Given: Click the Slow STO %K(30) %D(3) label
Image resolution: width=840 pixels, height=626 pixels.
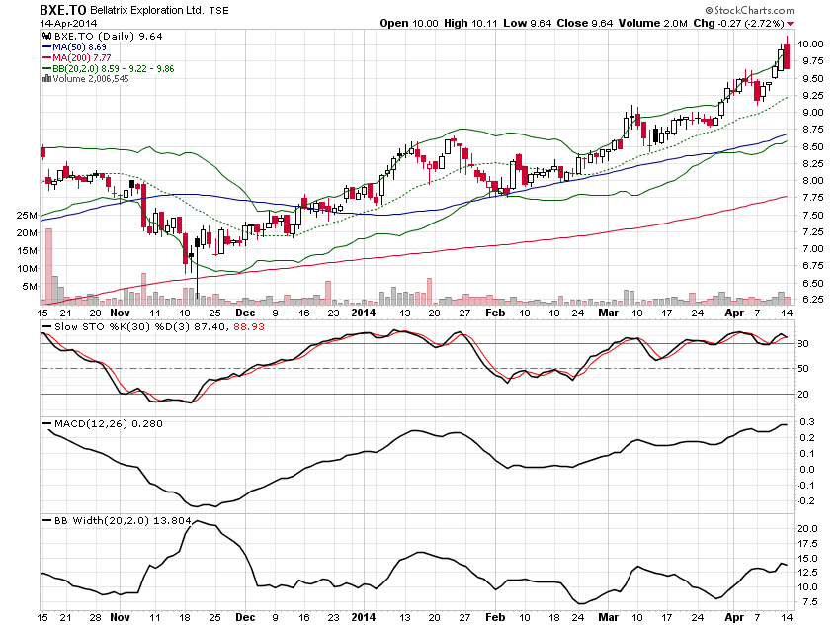Looking at the screenshot, I should (x=123, y=326).
